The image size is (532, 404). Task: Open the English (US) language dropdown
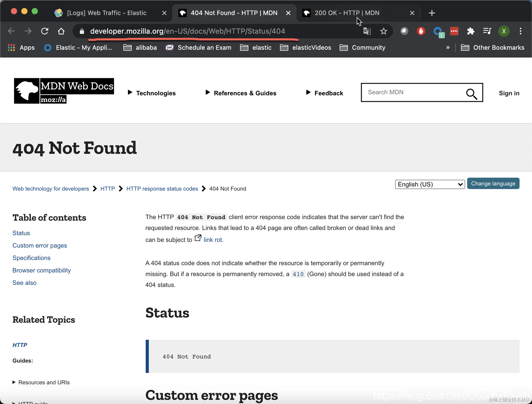point(430,184)
